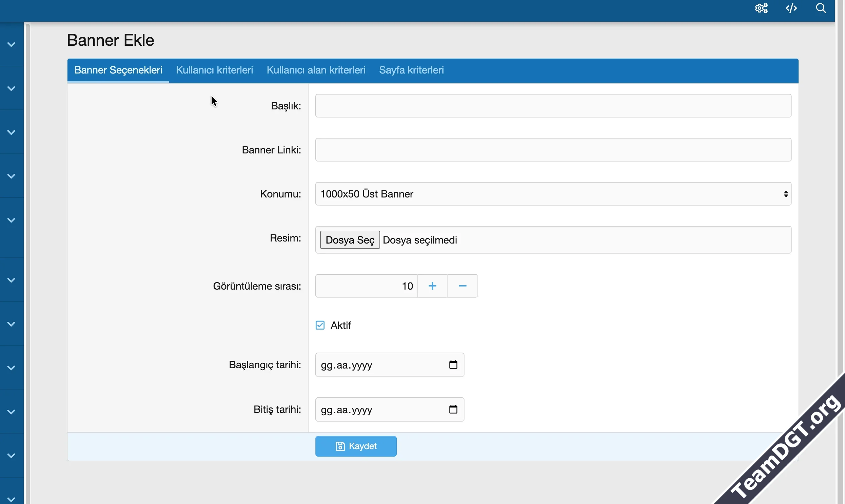Open the Konumu dropdown list
845x504 pixels.
click(553, 194)
